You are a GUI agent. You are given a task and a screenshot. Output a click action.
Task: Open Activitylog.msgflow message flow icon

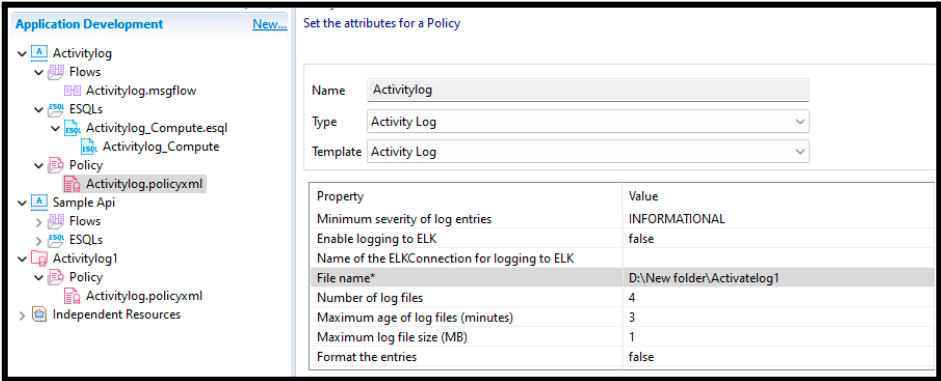[x=73, y=91]
